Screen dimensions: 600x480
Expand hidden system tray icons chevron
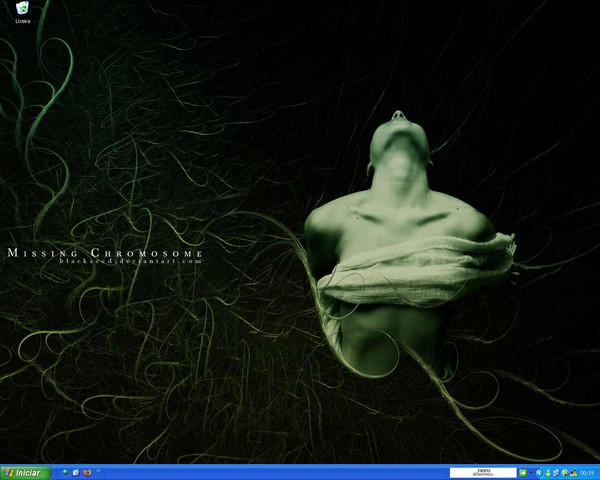pyautogui.click(x=540, y=473)
